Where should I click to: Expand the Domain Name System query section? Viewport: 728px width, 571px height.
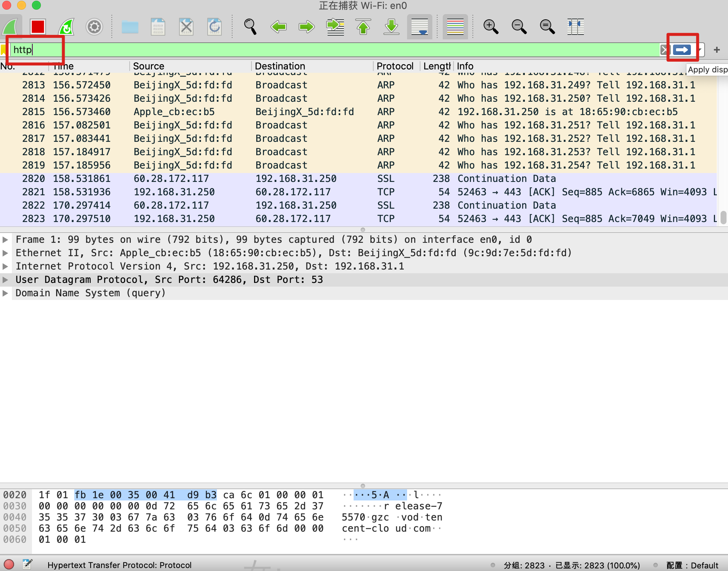click(x=6, y=293)
